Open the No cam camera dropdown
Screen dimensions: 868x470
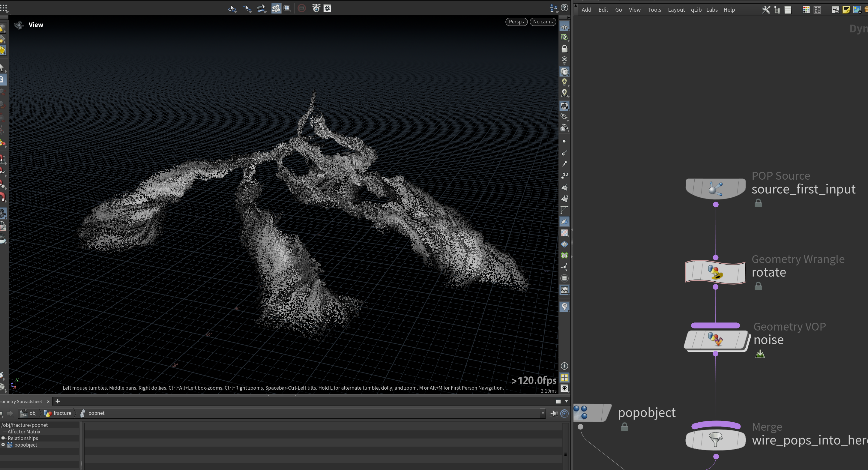click(x=543, y=22)
